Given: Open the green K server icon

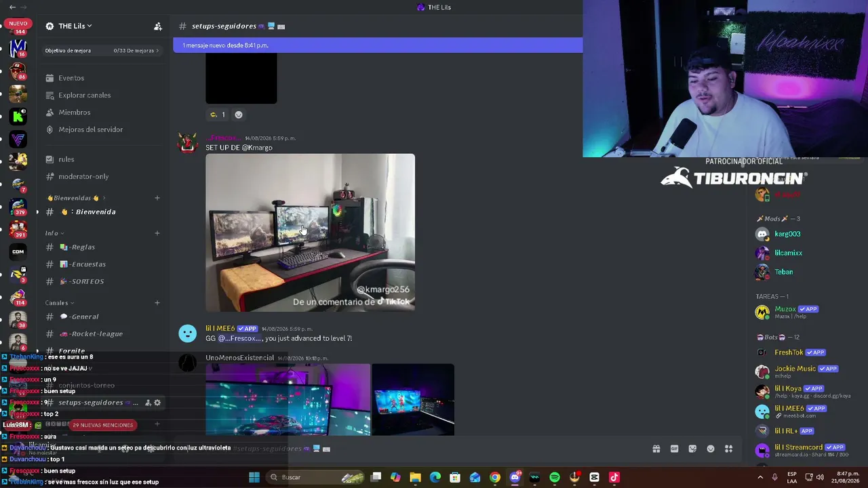Looking at the screenshot, I should 18,117.
